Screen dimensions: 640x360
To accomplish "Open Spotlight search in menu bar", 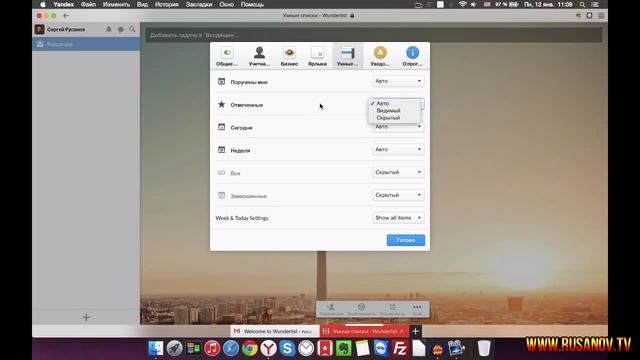I will click(582, 4).
